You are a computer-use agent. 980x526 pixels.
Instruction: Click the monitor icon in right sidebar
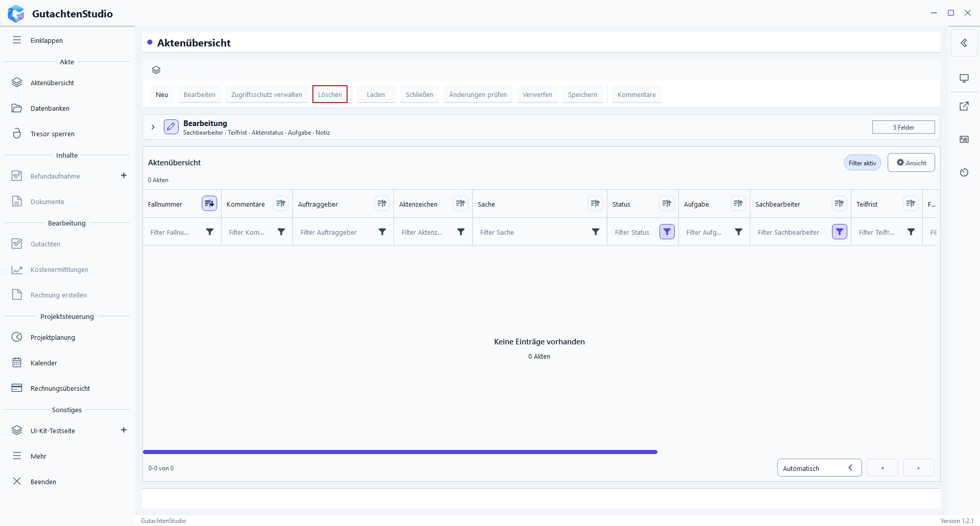964,79
